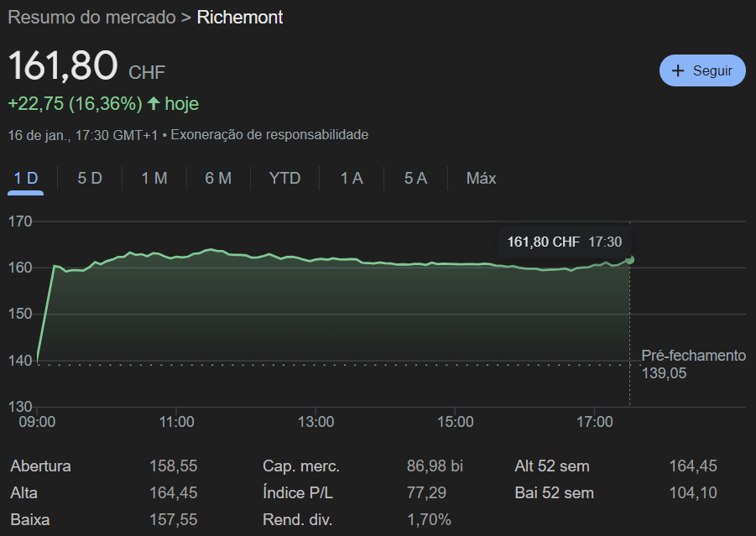Click the Pré-fechamento 139,05 label

693,364
